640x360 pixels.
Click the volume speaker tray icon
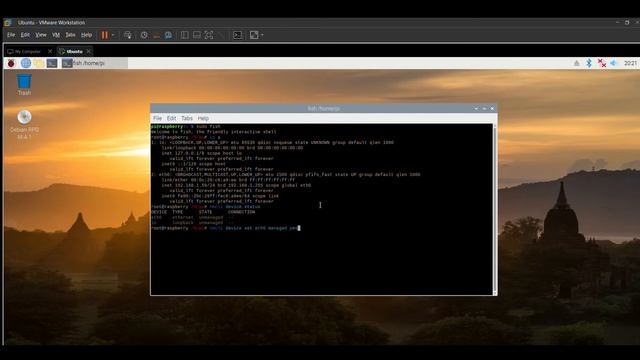[613, 63]
